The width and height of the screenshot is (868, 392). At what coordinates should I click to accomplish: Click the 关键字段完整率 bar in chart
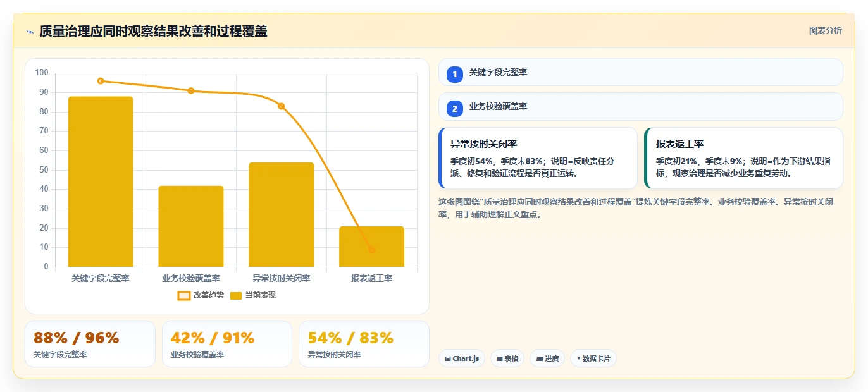tap(101, 181)
